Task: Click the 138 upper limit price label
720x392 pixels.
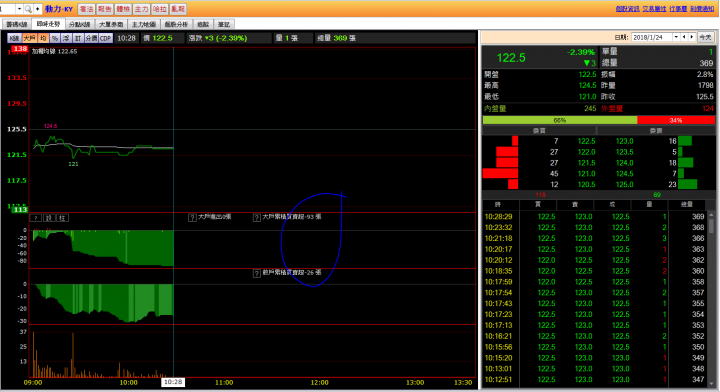Action: pyautogui.click(x=20, y=49)
